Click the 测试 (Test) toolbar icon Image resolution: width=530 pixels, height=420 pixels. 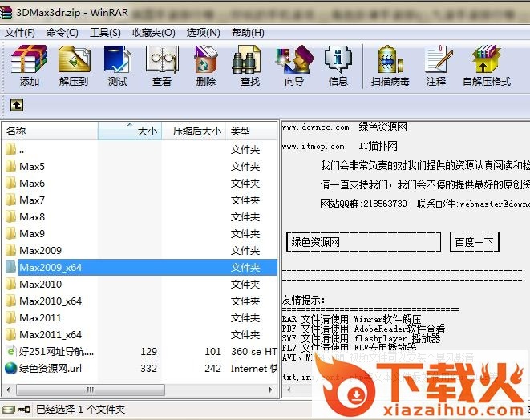[118, 59]
